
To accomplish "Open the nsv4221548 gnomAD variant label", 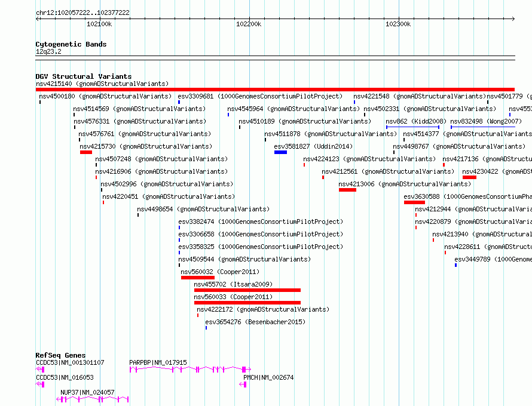I will pyautogui.click(x=420, y=96).
